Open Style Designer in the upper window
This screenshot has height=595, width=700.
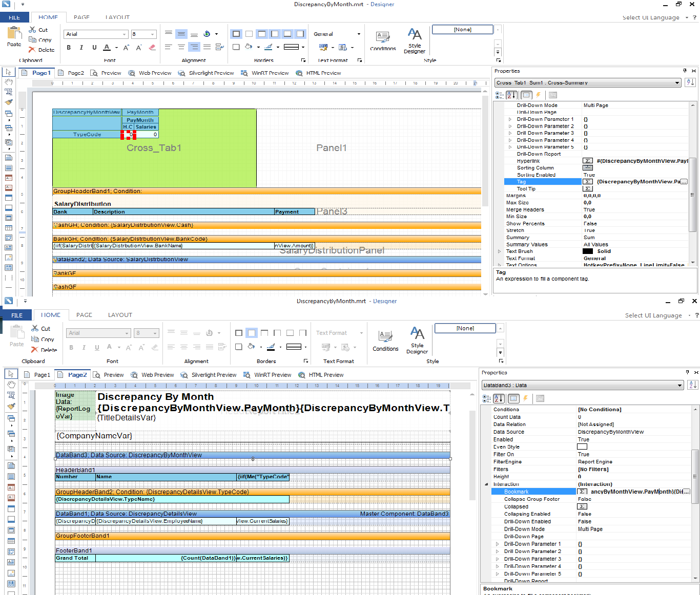coord(415,41)
